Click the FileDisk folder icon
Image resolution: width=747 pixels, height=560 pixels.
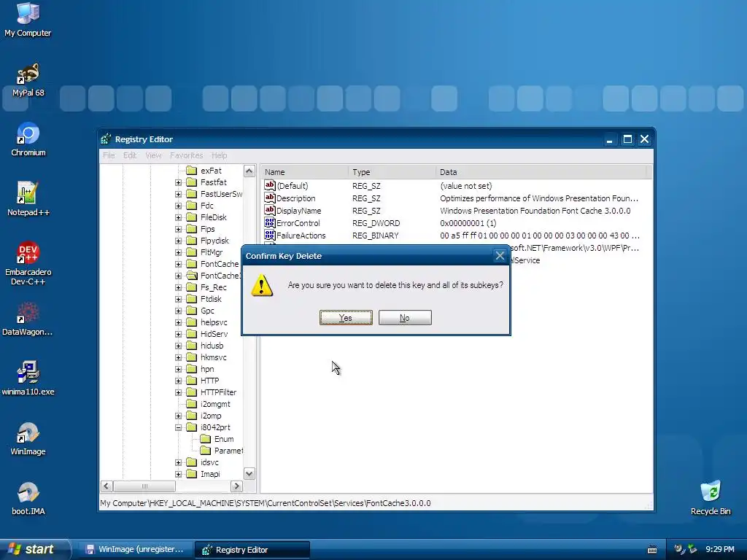[x=192, y=217]
